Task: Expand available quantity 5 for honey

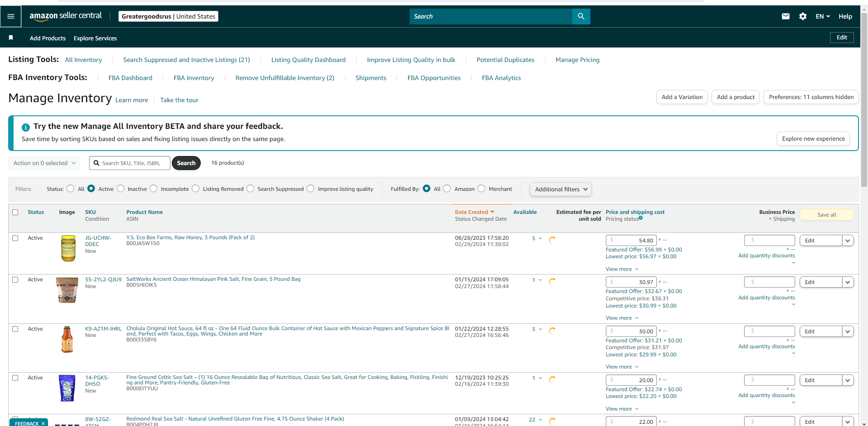Action: (x=537, y=238)
